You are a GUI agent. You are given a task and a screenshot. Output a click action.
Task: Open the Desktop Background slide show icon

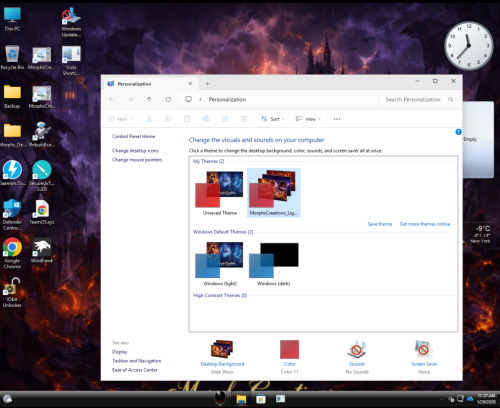[222, 349]
